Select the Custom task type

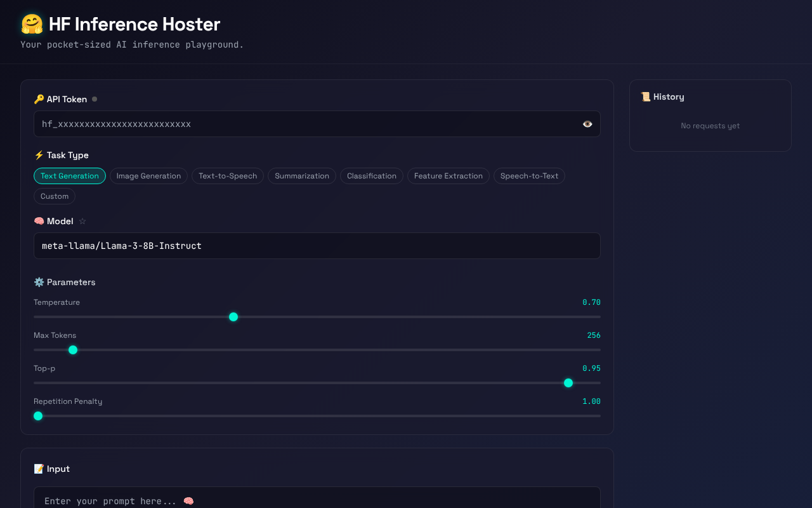pyautogui.click(x=55, y=196)
